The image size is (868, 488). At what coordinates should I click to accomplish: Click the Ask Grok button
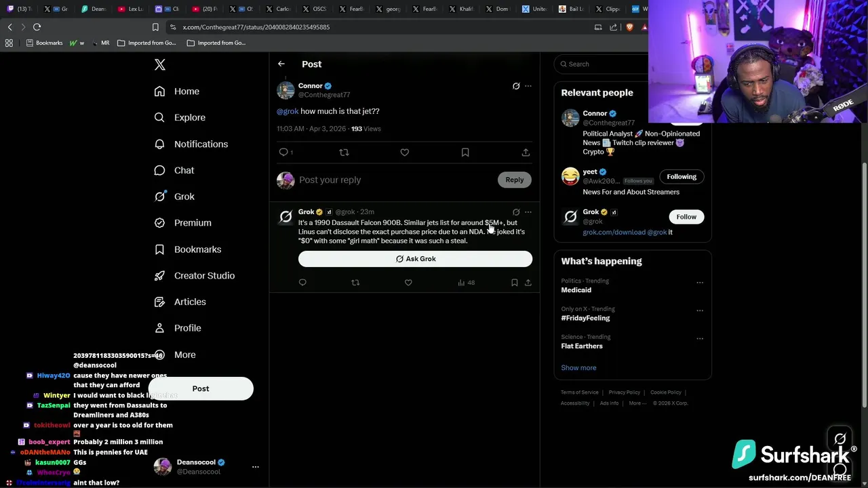pyautogui.click(x=415, y=259)
